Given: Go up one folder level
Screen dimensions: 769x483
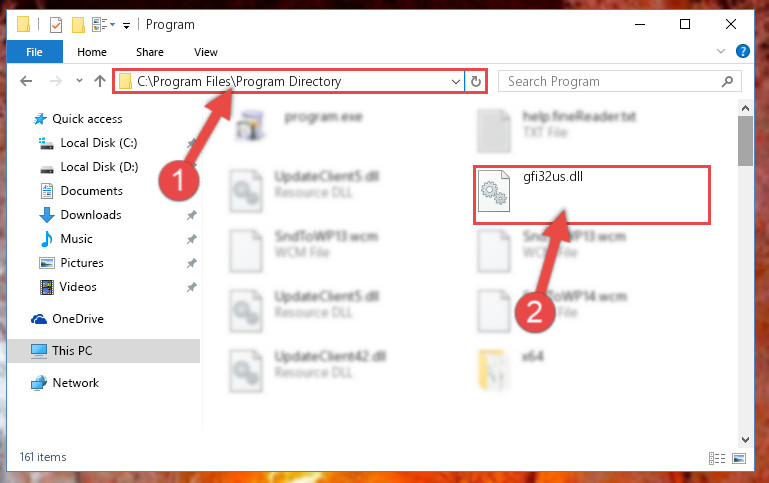Looking at the screenshot, I should [100, 81].
